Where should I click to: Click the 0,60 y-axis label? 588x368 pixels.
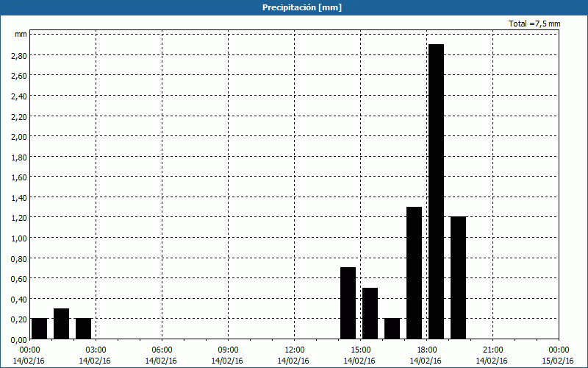click(20, 279)
